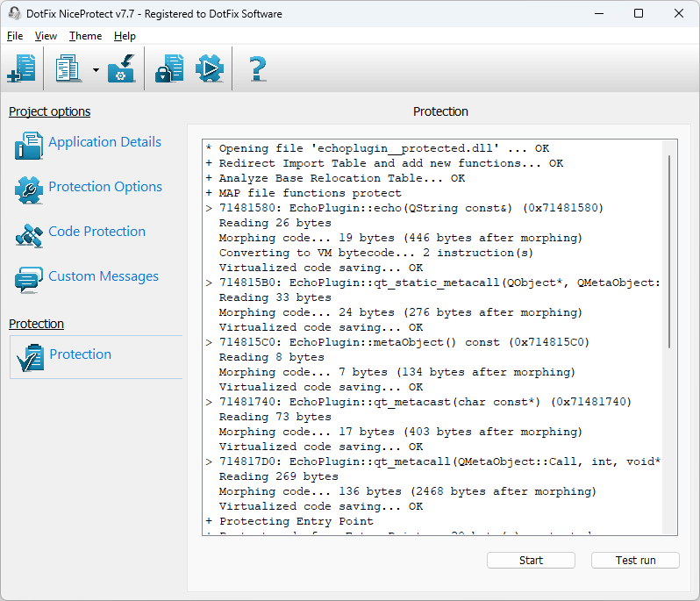This screenshot has height=601, width=700.
Task: Click the Custom Messages chat icon
Action: click(x=29, y=280)
